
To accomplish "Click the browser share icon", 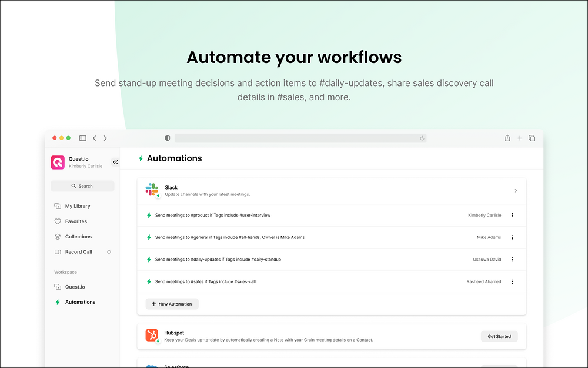I will pyautogui.click(x=507, y=138).
